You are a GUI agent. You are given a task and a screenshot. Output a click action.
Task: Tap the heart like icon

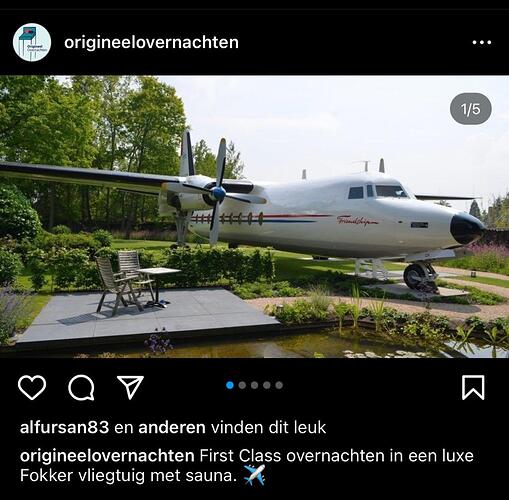32,387
